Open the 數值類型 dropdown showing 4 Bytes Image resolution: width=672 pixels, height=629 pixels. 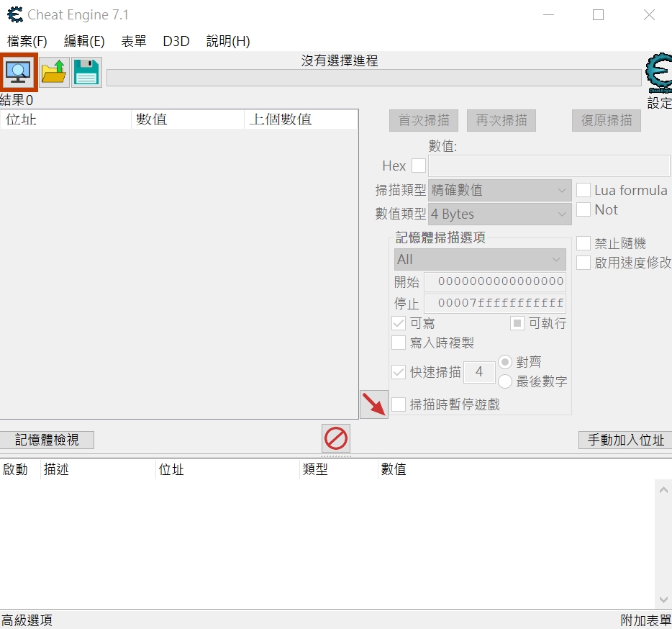[500, 214]
